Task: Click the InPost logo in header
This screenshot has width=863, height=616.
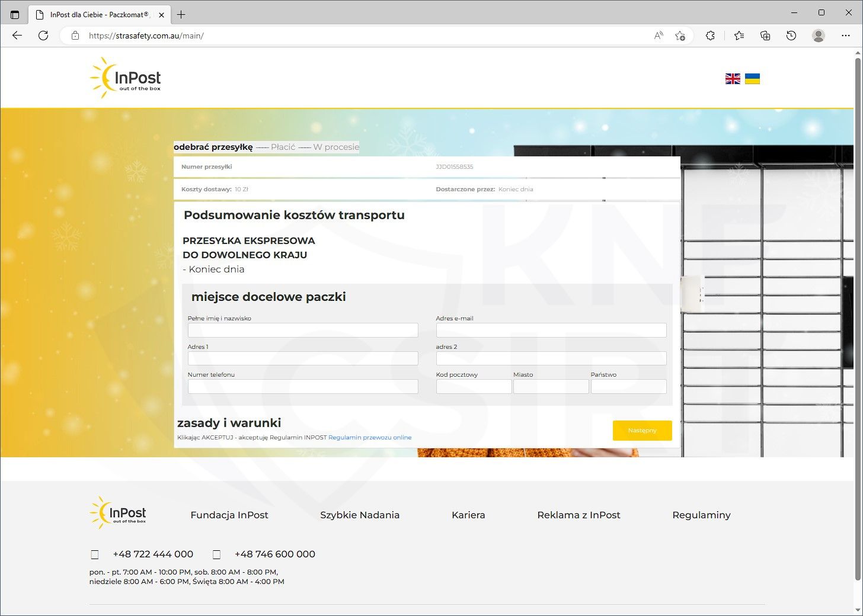Action: point(126,78)
